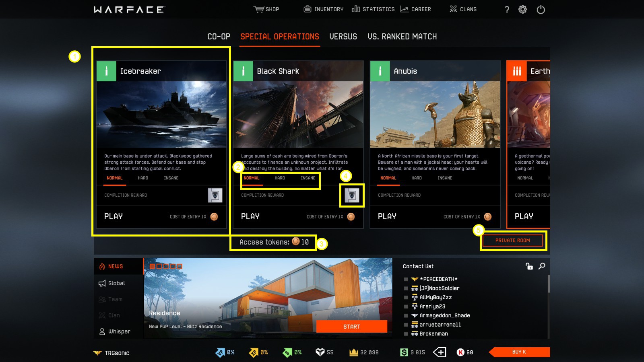Viewport: 644px width, 362px height.
Task: Open the Shop cart icon
Action: 259,9
